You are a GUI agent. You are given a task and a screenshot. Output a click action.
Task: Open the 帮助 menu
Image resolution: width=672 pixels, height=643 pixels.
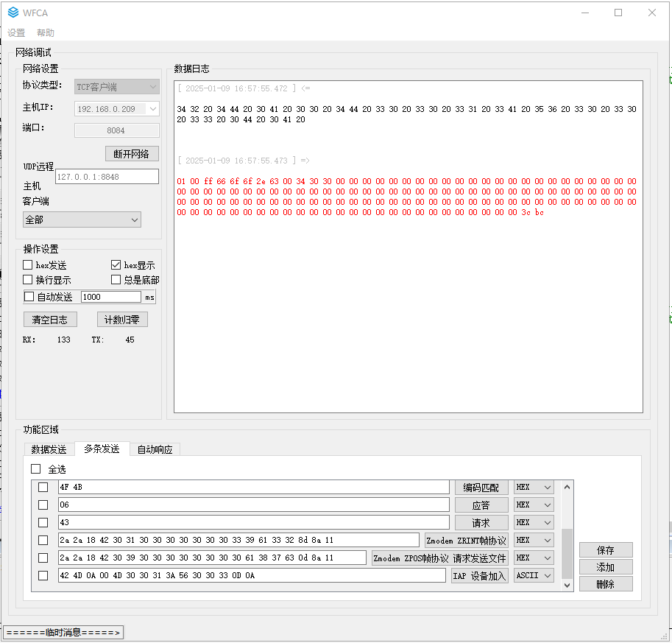click(x=46, y=33)
